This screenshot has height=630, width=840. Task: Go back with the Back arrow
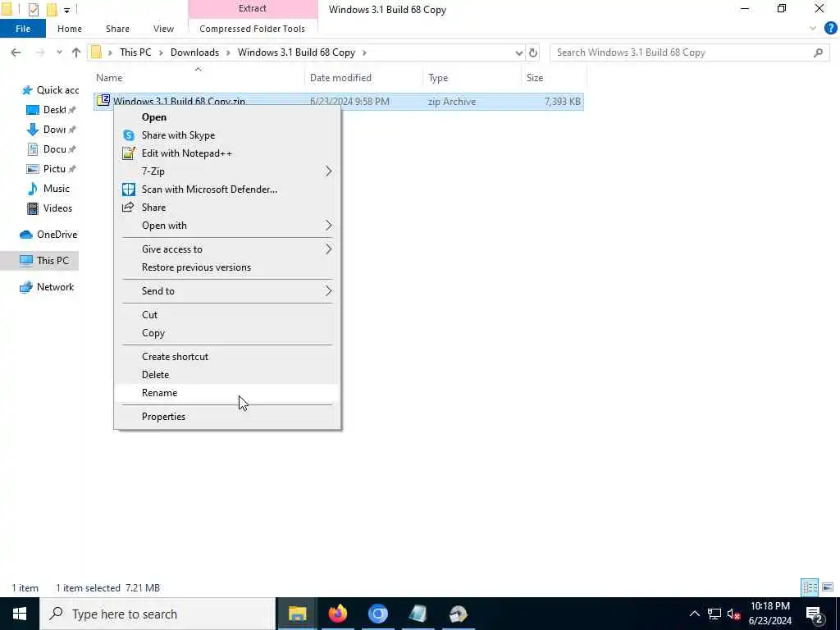(x=16, y=52)
